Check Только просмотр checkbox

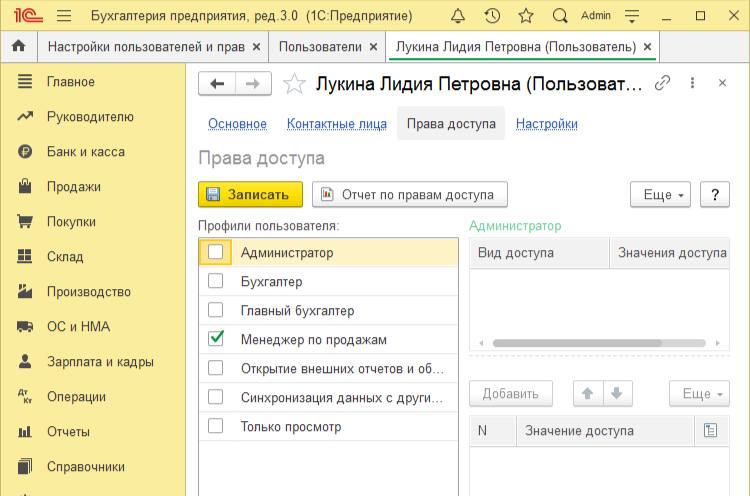point(216,426)
